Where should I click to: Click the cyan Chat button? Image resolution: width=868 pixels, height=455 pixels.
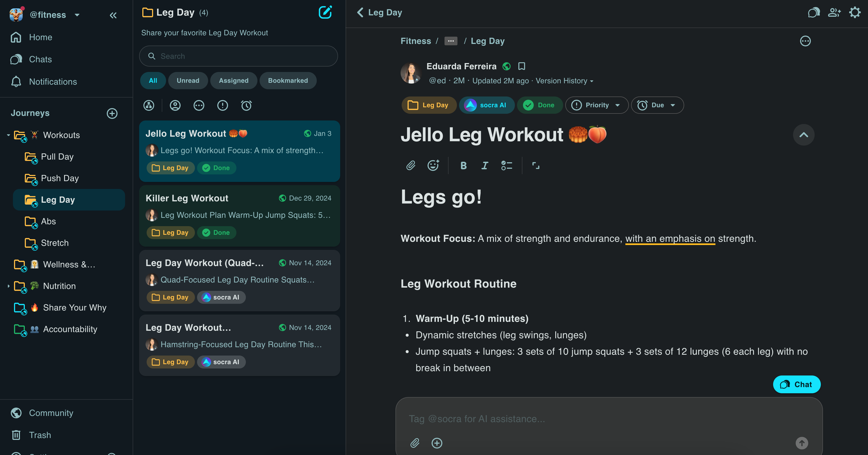(797, 384)
